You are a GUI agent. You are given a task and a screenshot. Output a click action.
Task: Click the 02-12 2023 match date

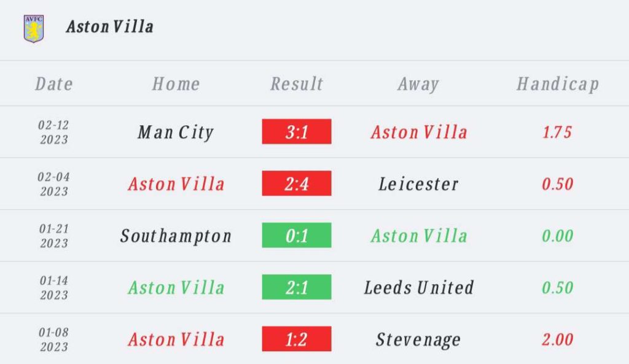(x=54, y=132)
